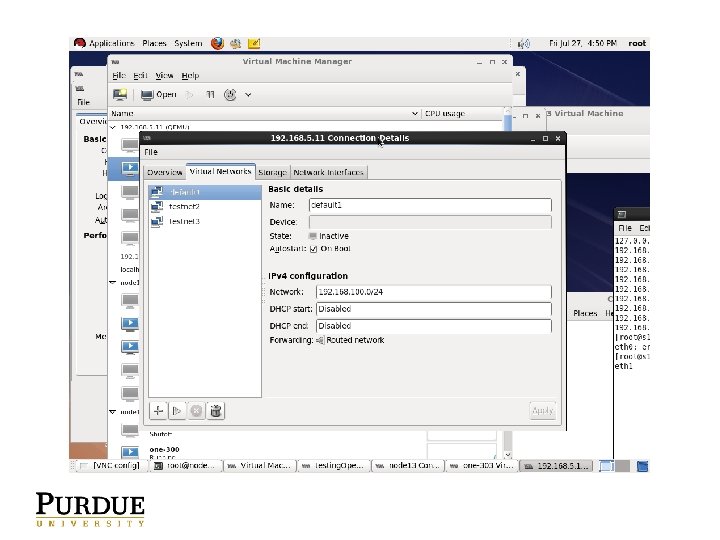Switch to the Storage tab
Viewport: 720px width, 540px height.
pos(273,172)
